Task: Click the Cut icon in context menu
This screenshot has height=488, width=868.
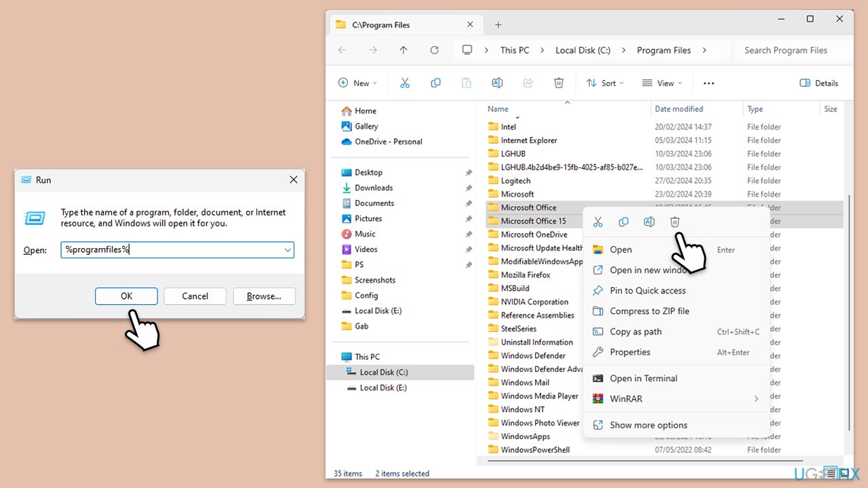Action: pos(597,222)
